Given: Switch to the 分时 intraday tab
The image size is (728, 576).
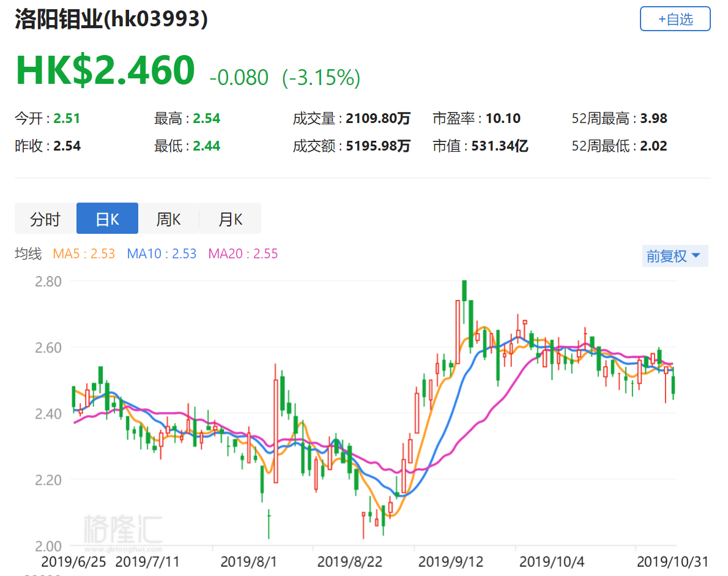Looking at the screenshot, I should pyautogui.click(x=45, y=219).
